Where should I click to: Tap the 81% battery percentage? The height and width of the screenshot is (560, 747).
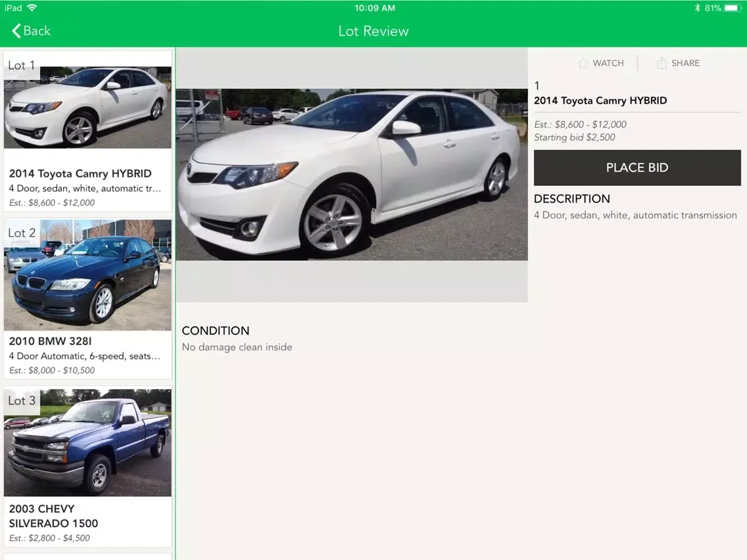pyautogui.click(x=713, y=8)
